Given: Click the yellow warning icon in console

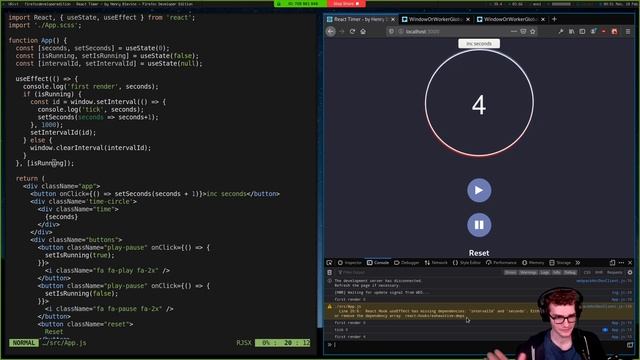Looking at the screenshot, I should pos(330,306).
